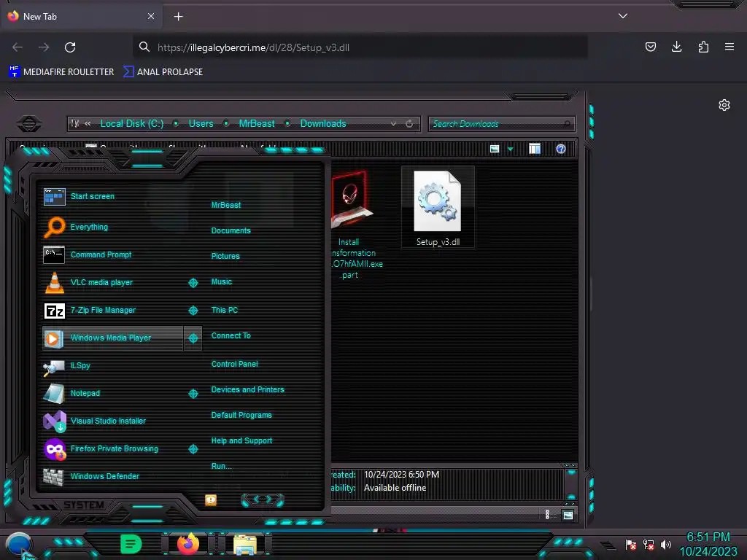Viewport: 747px width, 560px height.
Task: Open Start screen from start menu
Action: pyautogui.click(x=93, y=196)
